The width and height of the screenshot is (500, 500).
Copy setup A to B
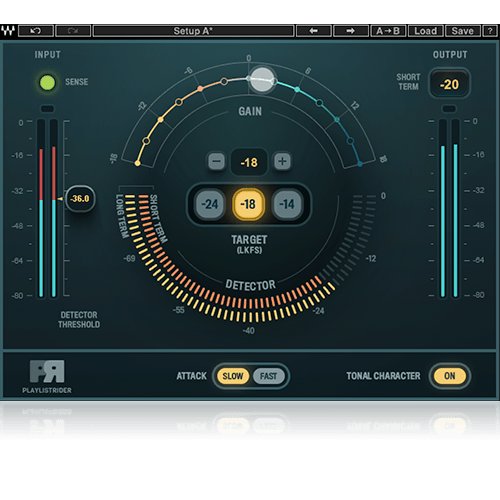click(x=388, y=31)
